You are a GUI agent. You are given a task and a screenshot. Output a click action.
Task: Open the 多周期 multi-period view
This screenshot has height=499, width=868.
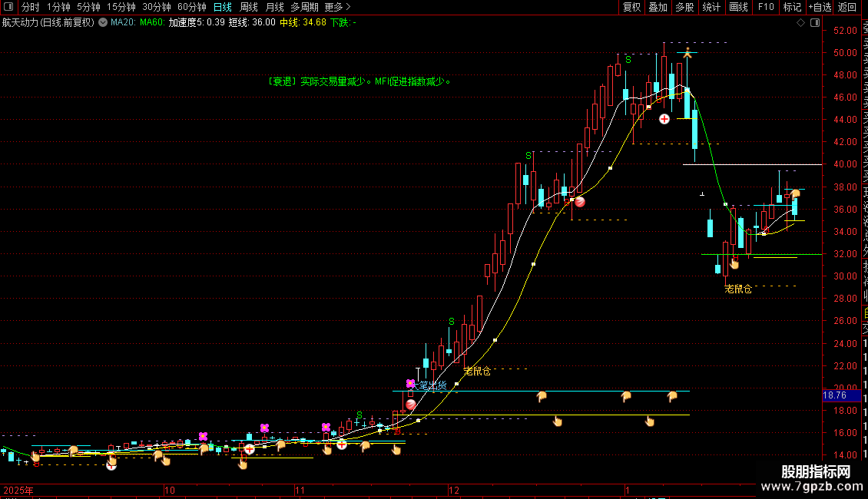tap(304, 7)
